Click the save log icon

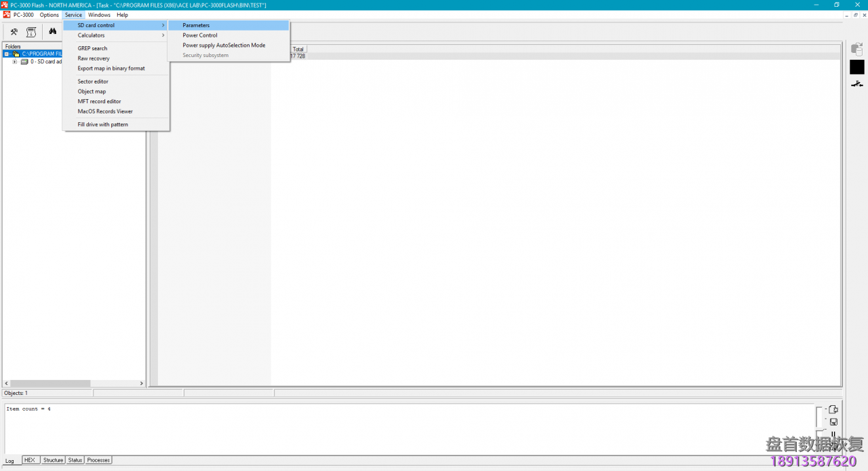coord(833,421)
